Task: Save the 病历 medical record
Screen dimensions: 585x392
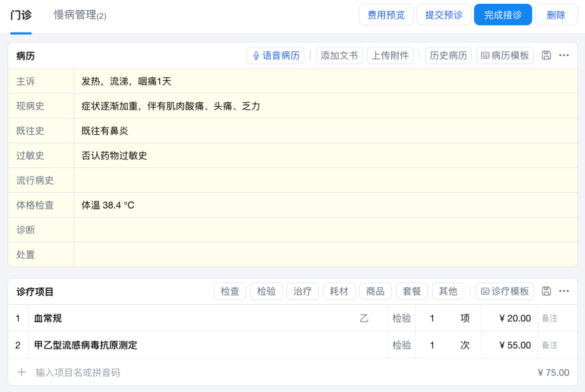Action: (x=547, y=55)
